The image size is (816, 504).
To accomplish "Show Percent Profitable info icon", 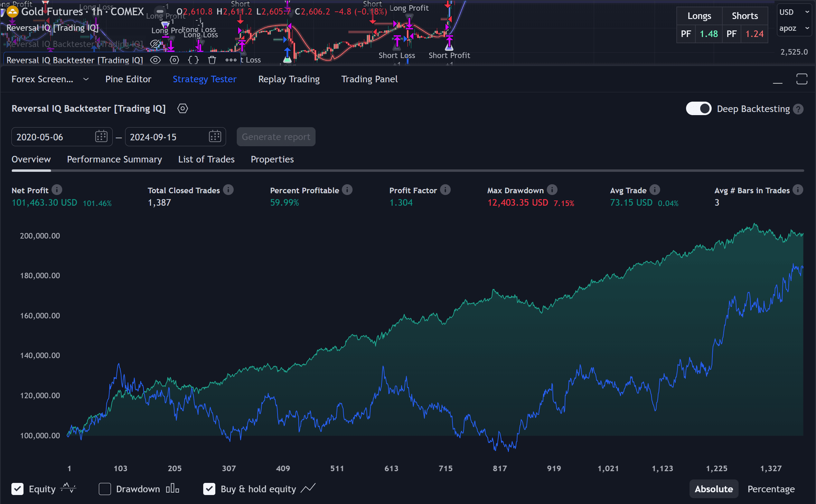I will point(347,190).
